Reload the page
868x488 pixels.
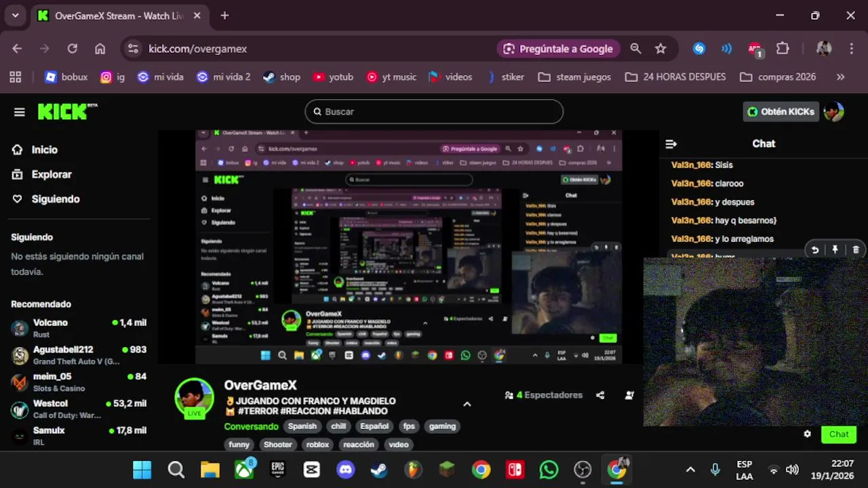click(x=72, y=49)
